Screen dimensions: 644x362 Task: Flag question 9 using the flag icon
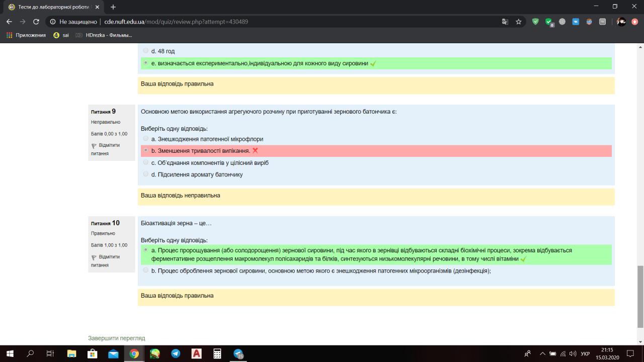[x=94, y=146]
